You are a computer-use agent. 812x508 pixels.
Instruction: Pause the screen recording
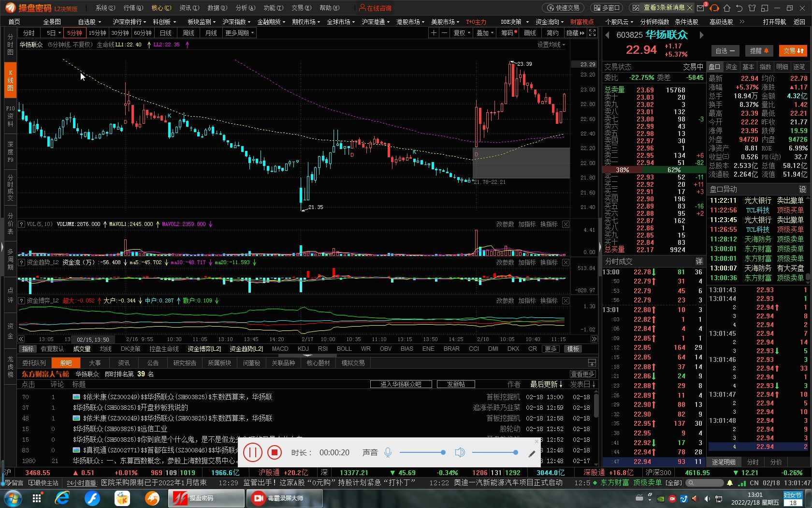pyautogui.click(x=252, y=452)
